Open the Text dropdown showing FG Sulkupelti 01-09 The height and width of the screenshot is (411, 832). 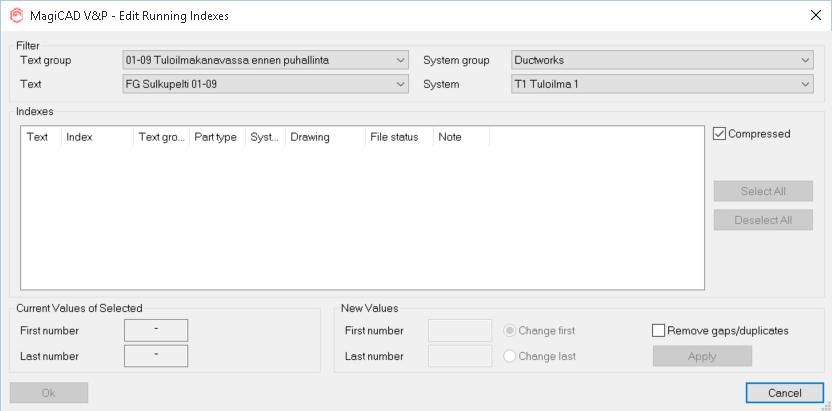(265, 84)
